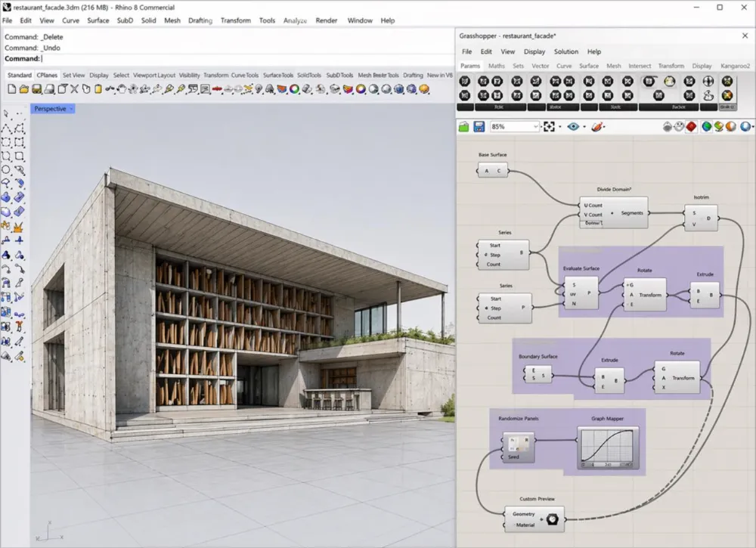Click the Galapagos-like round component icon in Params ribbon
756x548 pixels.
coord(669,82)
